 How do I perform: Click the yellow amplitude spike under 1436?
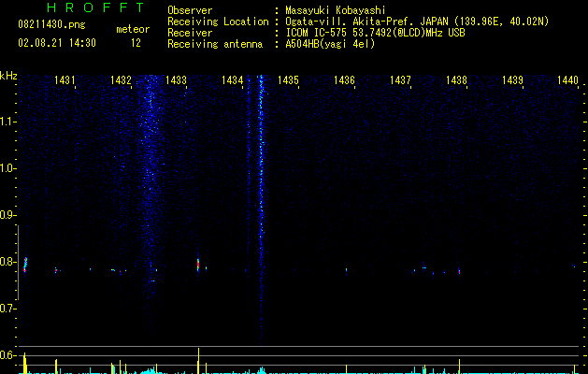[346, 369]
